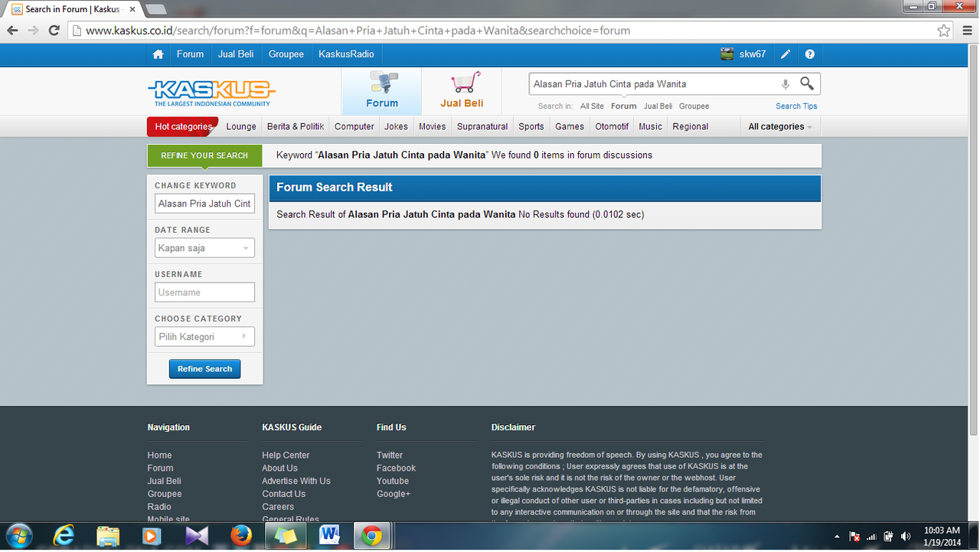The image size is (980, 552).
Task: Open File Explorer taskbar icon
Action: (x=108, y=535)
